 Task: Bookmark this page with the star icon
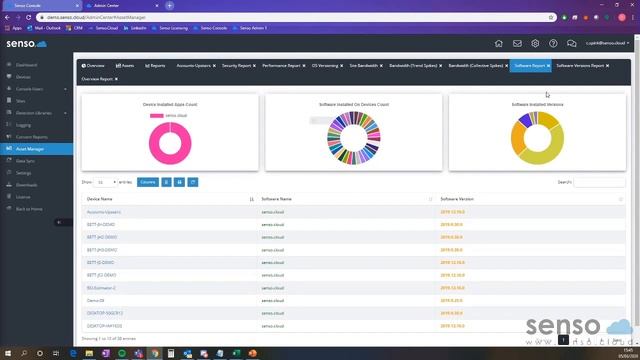[551, 18]
